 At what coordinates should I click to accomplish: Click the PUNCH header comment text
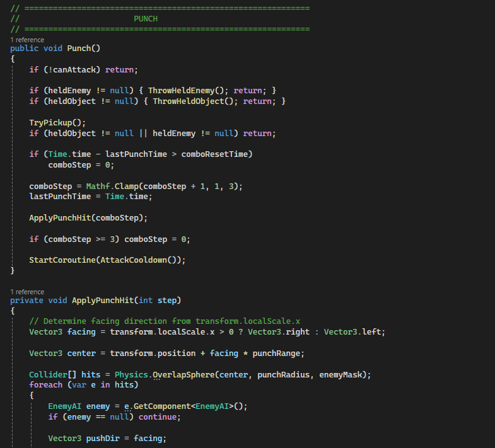coord(146,19)
